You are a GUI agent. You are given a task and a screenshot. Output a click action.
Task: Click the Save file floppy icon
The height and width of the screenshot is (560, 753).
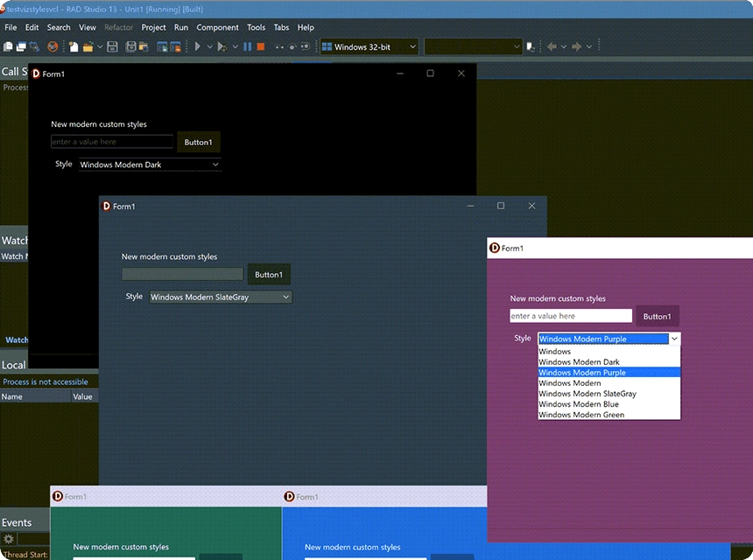114,46
